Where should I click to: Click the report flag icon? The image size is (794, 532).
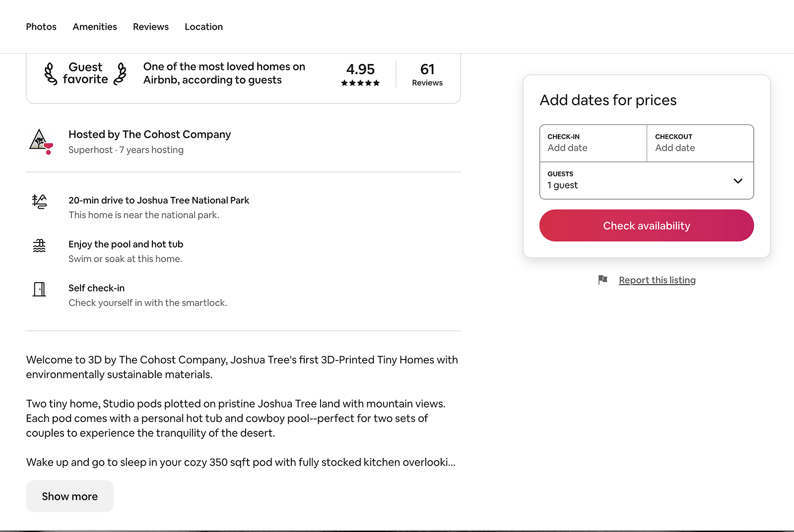(603, 280)
